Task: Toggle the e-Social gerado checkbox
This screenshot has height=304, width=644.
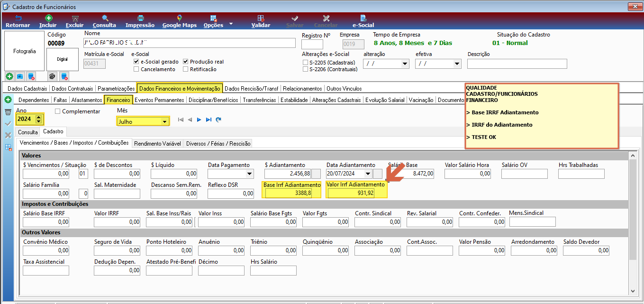Action: [x=136, y=62]
